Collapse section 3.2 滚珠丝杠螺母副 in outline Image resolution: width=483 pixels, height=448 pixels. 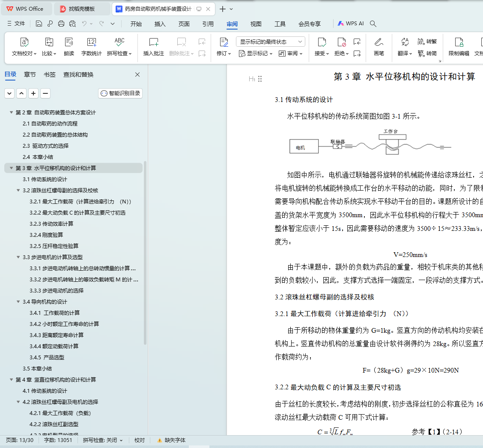click(x=18, y=191)
